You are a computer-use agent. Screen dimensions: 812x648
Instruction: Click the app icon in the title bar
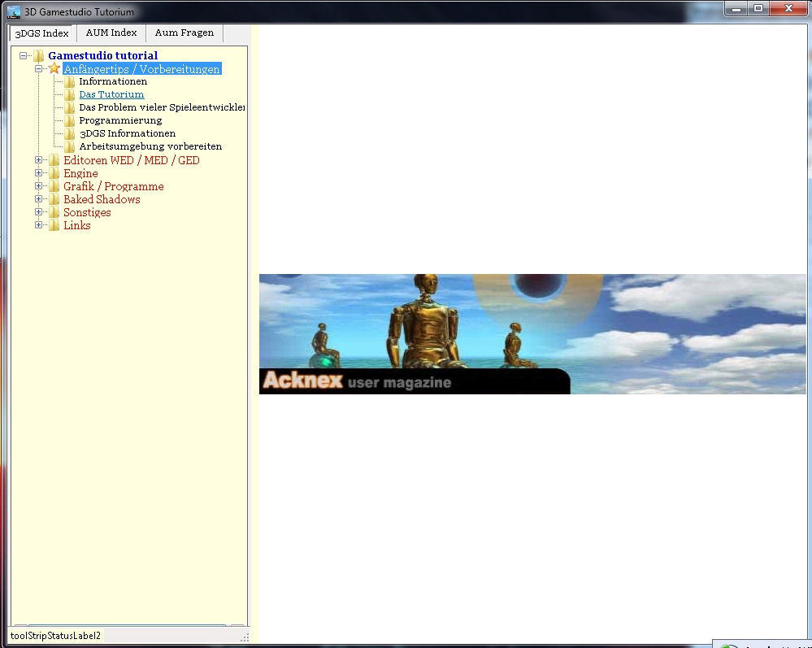14,11
